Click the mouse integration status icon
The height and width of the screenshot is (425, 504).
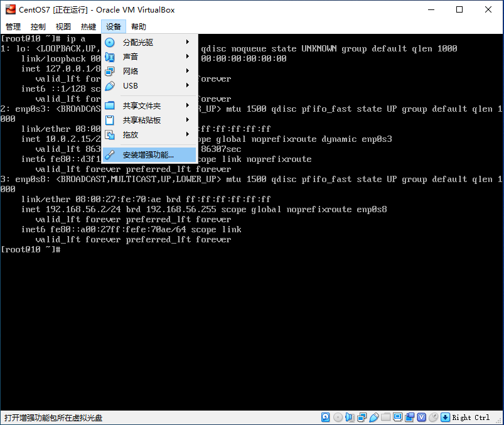coord(433,417)
